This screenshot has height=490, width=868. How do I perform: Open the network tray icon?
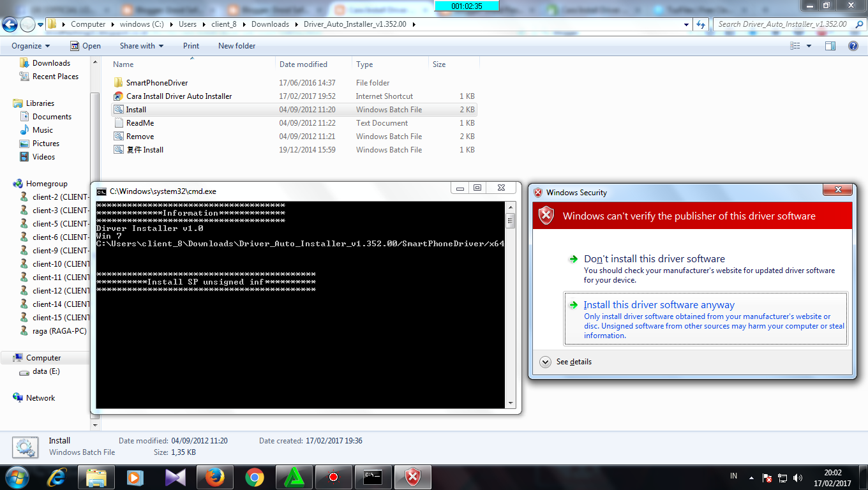pyautogui.click(x=783, y=477)
